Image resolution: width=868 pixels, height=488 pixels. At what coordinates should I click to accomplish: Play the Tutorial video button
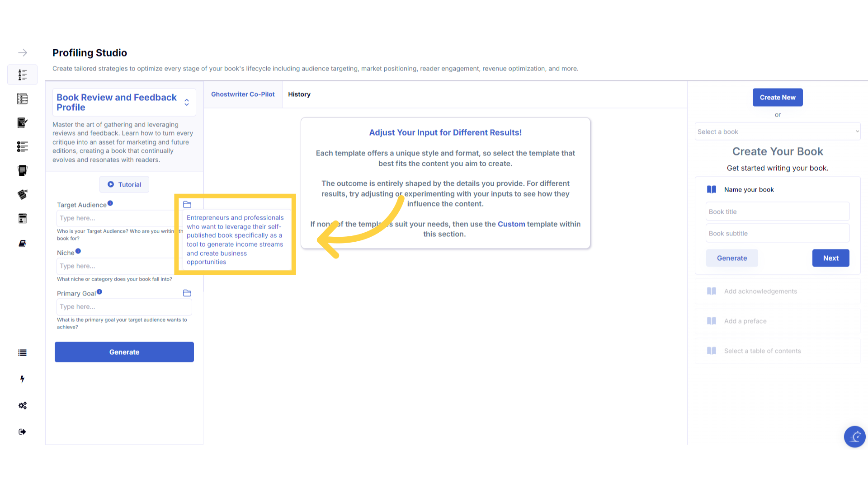tap(124, 184)
